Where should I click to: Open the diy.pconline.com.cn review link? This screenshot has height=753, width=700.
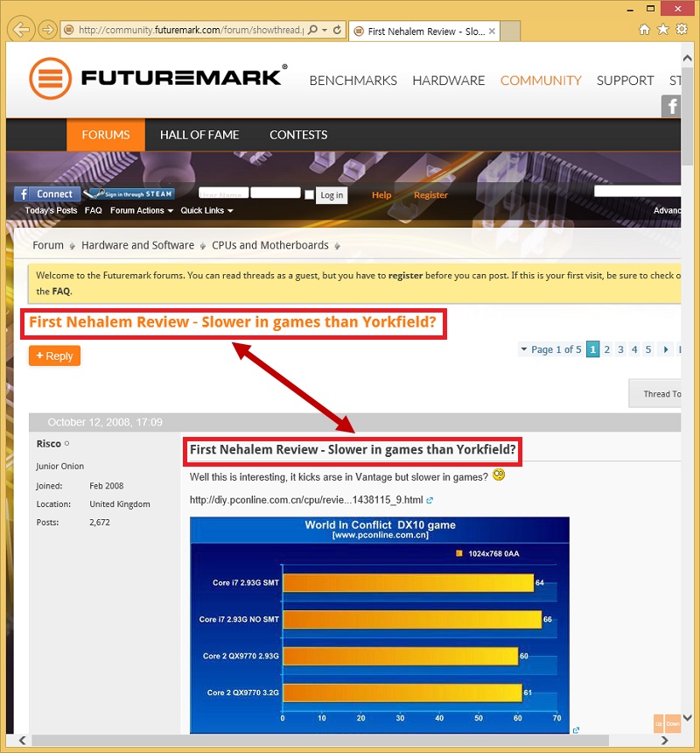pos(306,500)
